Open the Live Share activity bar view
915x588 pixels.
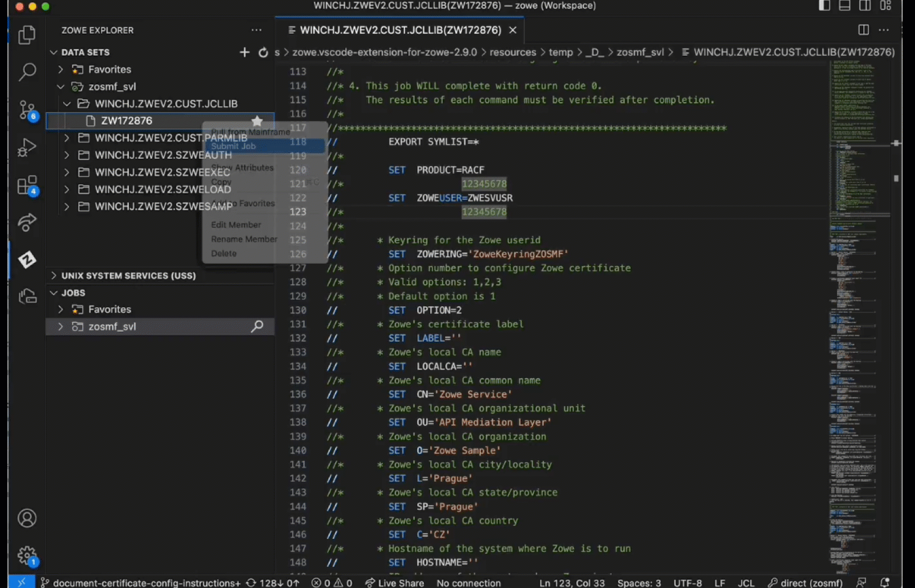point(27,222)
